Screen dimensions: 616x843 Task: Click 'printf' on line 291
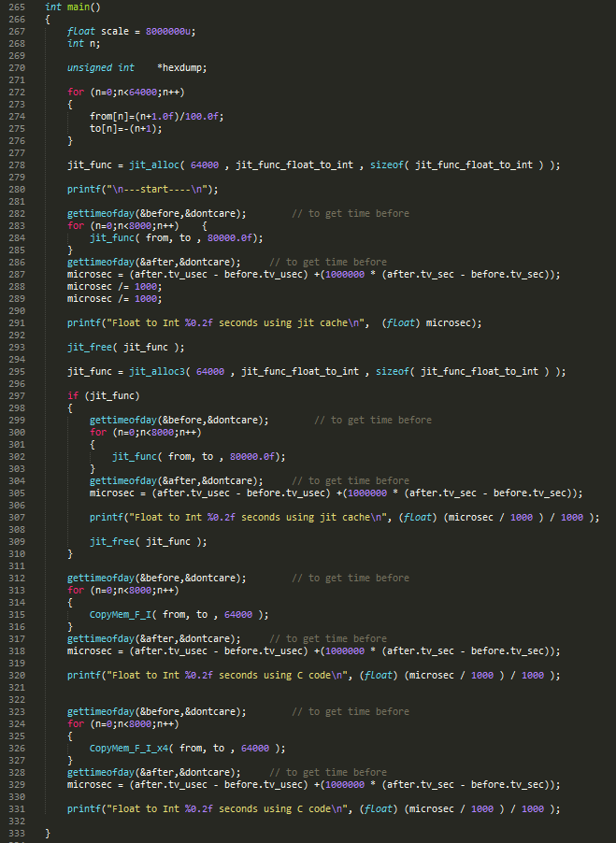(x=84, y=323)
